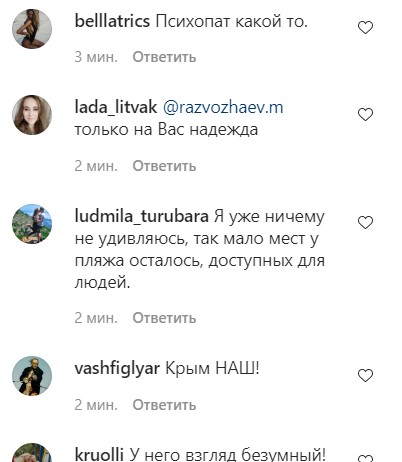Reply to belllatrics via Ответить
This screenshot has height=462, width=402.
[x=164, y=57]
